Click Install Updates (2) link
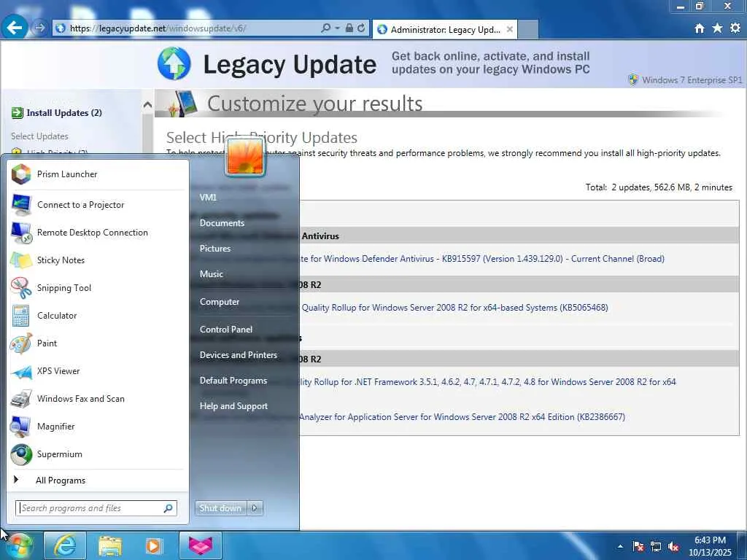The height and width of the screenshot is (560, 747). tap(64, 113)
